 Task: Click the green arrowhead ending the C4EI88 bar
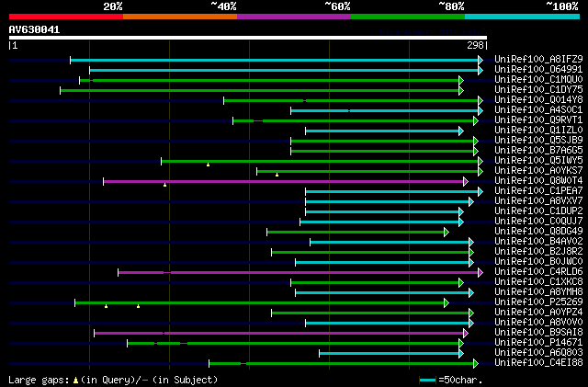tap(476, 364)
